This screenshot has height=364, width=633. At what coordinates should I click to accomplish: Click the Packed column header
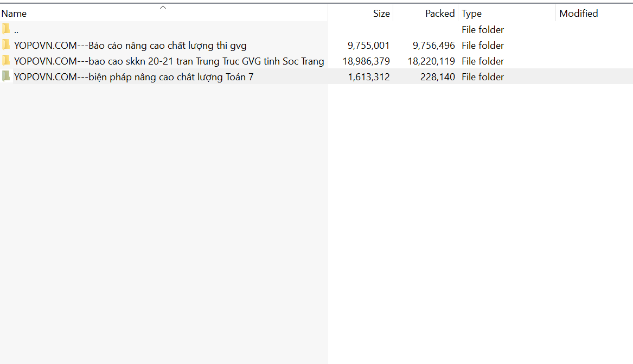439,14
